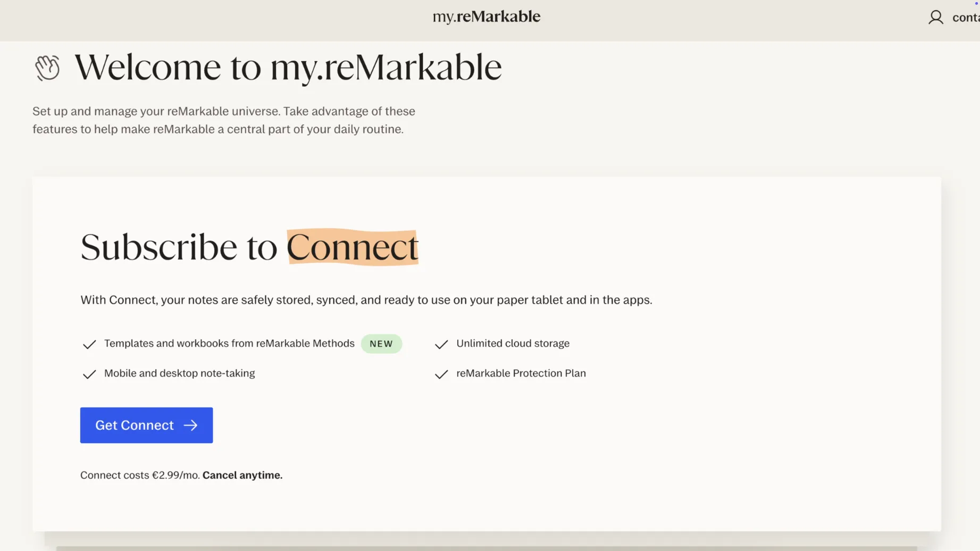Click the Get Connect button
The height and width of the screenshot is (551, 980).
[146, 425]
